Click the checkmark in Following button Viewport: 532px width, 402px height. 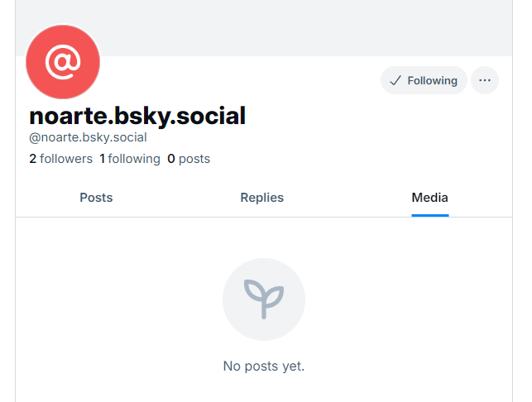[x=395, y=81]
